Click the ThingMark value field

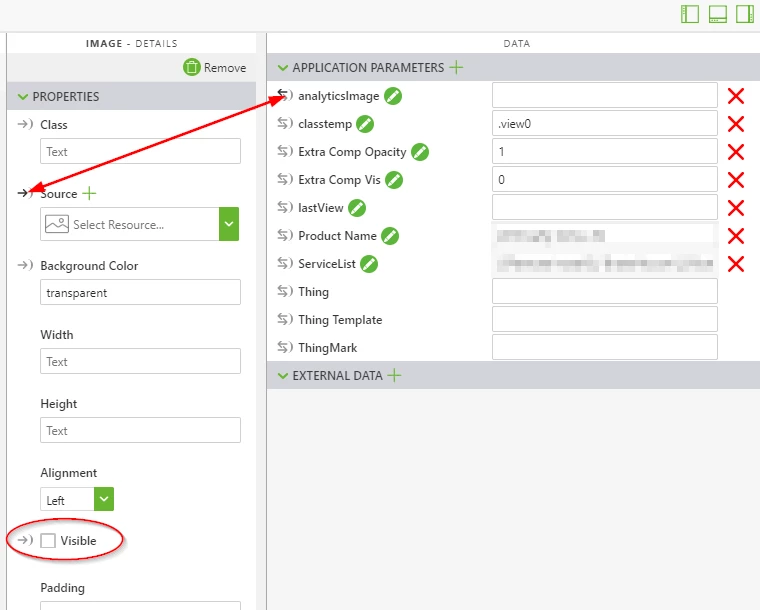(605, 347)
